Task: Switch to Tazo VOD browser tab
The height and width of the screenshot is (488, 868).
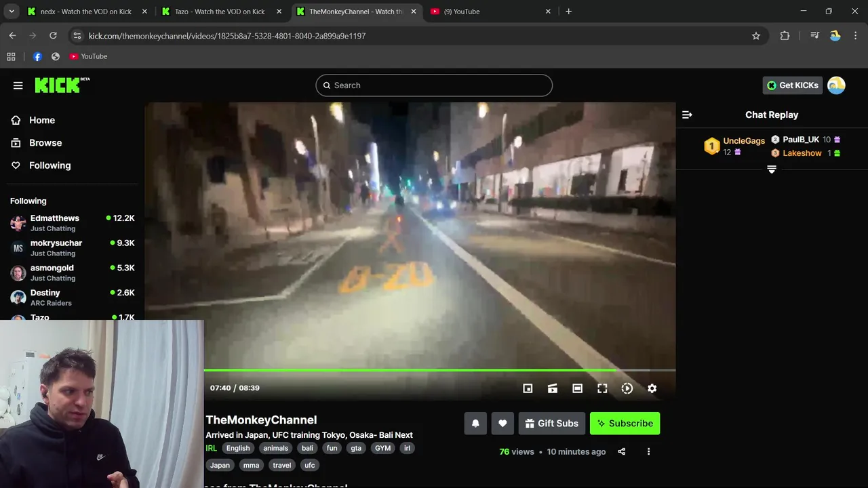Action: 220,12
